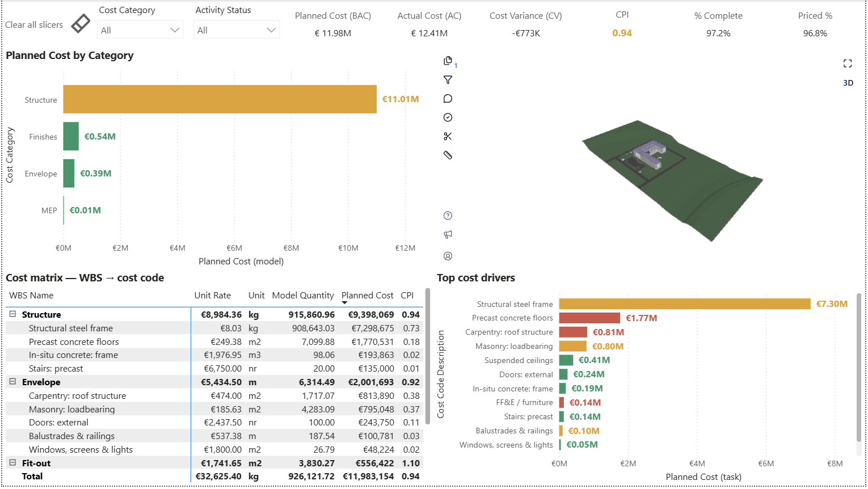868x489 pixels.
Task: Select the scissors section tool in viewer
Action: (x=448, y=136)
